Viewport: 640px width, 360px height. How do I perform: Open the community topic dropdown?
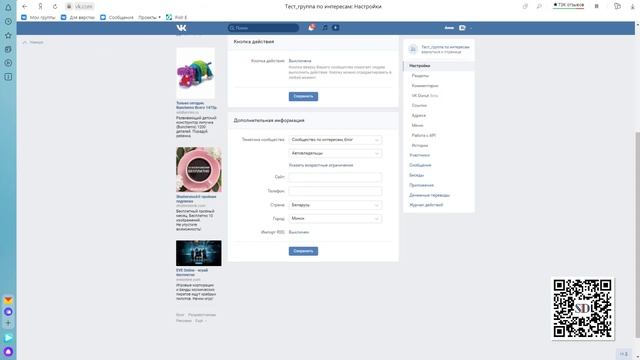click(335, 140)
